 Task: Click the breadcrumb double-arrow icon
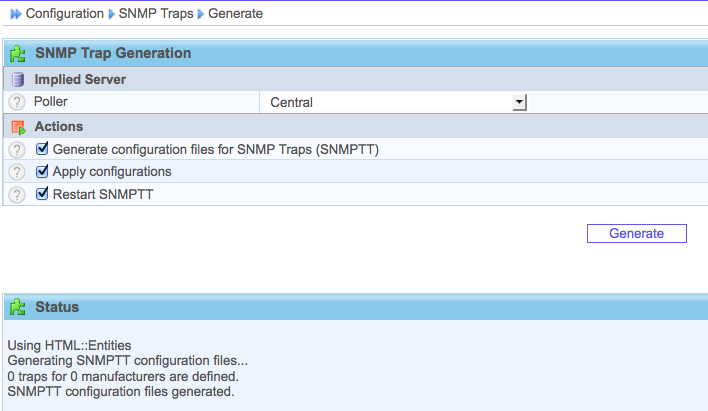[15, 14]
